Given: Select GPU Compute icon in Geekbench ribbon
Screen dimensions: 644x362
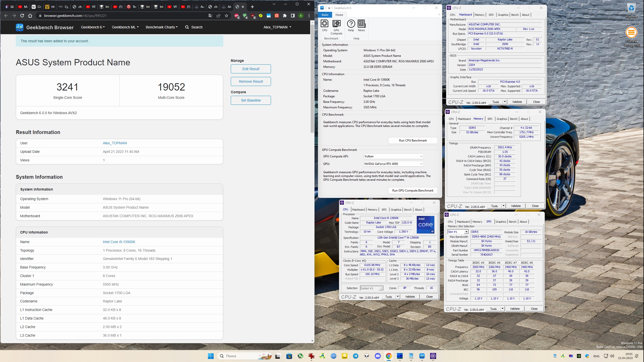Looking at the screenshot, I should pos(336,27).
